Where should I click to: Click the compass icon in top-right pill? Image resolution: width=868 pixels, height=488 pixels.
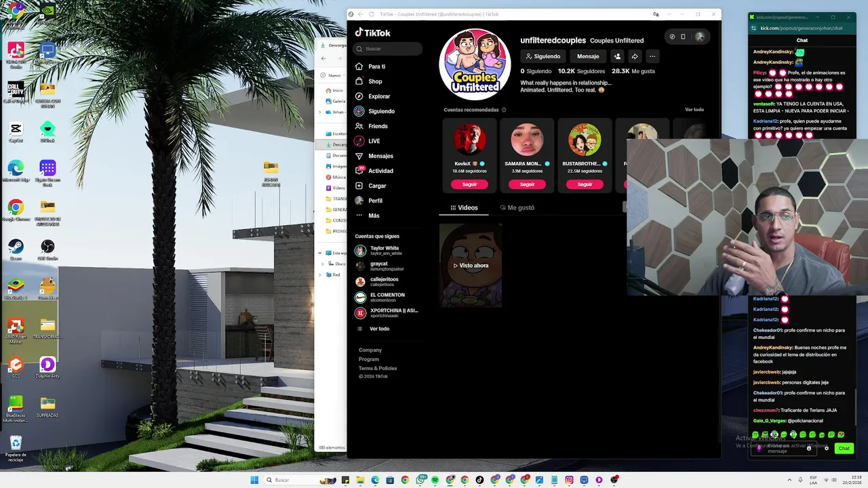point(672,37)
